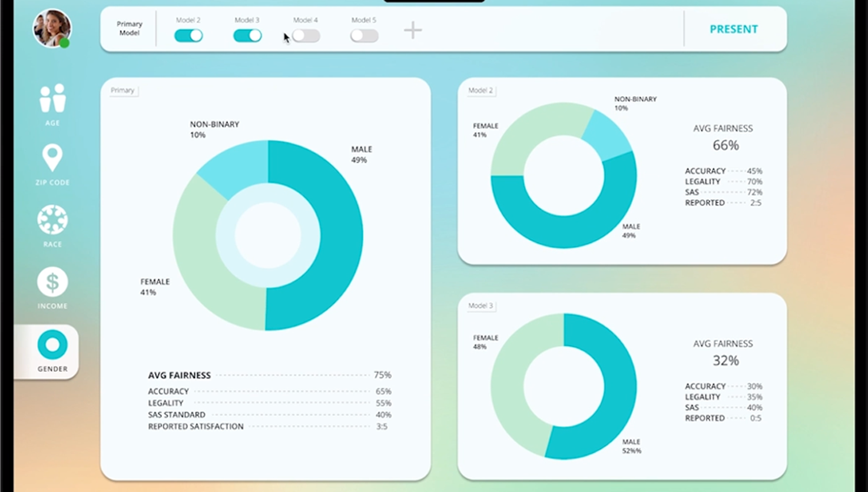Add a new model with plus icon
Viewport: 868px width, 492px height.
pyautogui.click(x=413, y=30)
